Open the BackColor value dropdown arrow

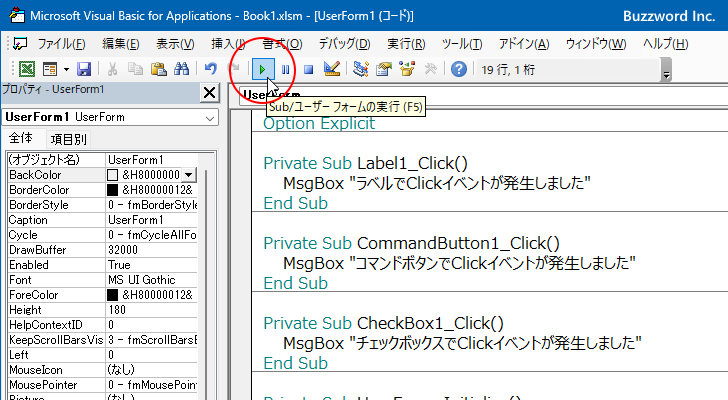click(x=188, y=175)
